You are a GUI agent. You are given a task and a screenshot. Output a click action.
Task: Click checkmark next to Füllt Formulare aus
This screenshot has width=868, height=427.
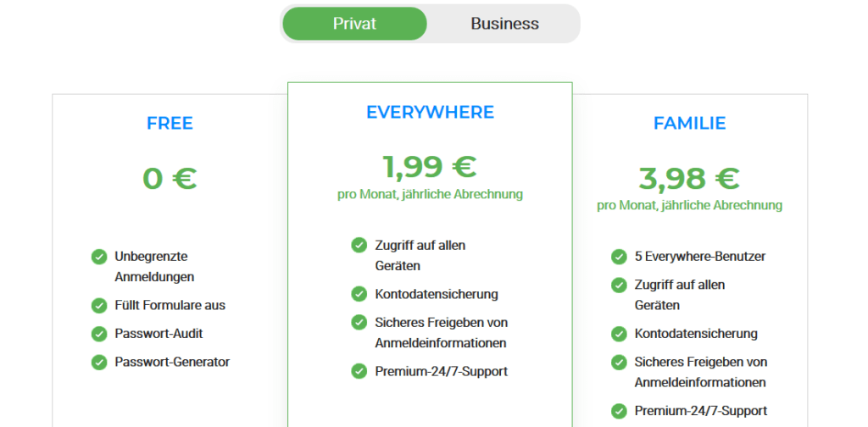coord(99,305)
